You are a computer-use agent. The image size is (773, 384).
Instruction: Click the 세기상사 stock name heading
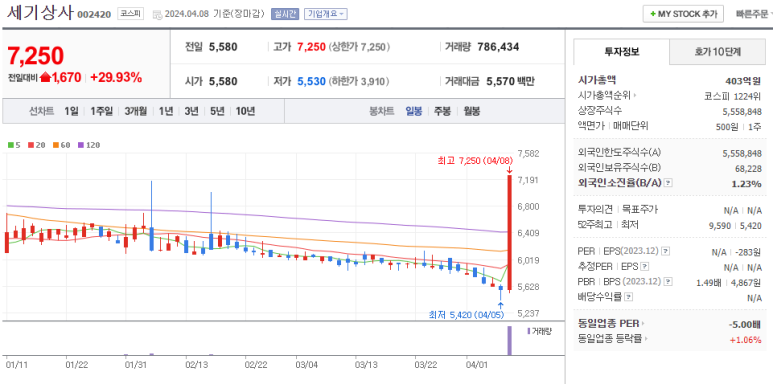[x=40, y=13]
